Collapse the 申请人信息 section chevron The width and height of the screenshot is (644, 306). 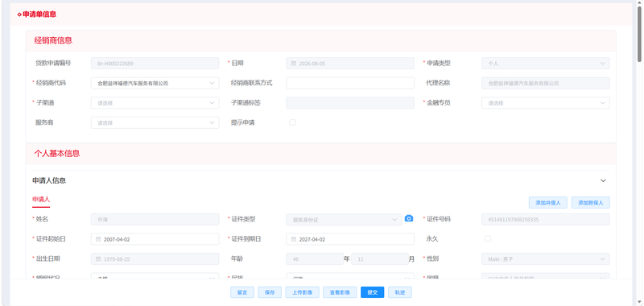pyautogui.click(x=603, y=180)
